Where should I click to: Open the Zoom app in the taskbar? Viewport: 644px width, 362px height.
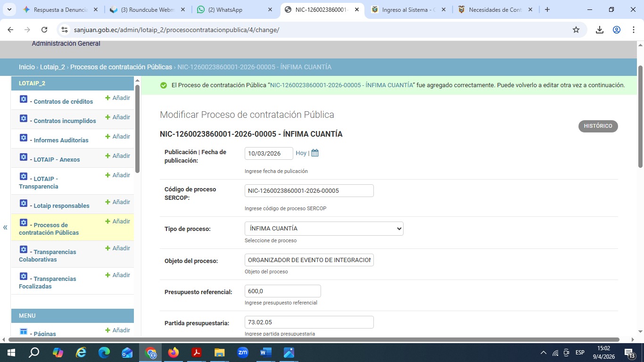(x=243, y=353)
